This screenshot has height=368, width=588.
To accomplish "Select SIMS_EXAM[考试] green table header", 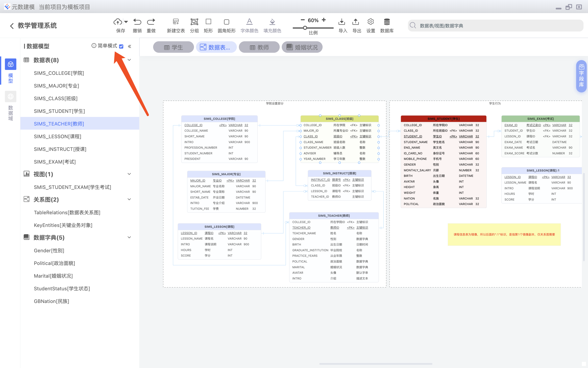I will coord(540,119).
